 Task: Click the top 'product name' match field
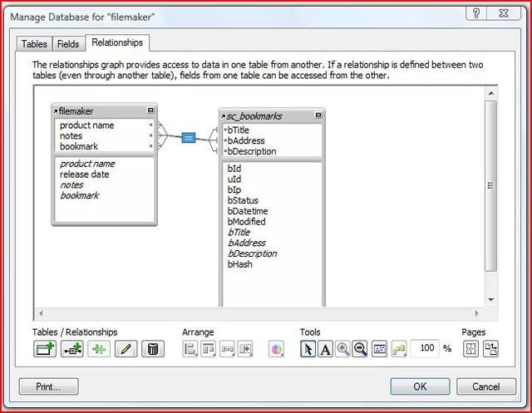click(86, 125)
